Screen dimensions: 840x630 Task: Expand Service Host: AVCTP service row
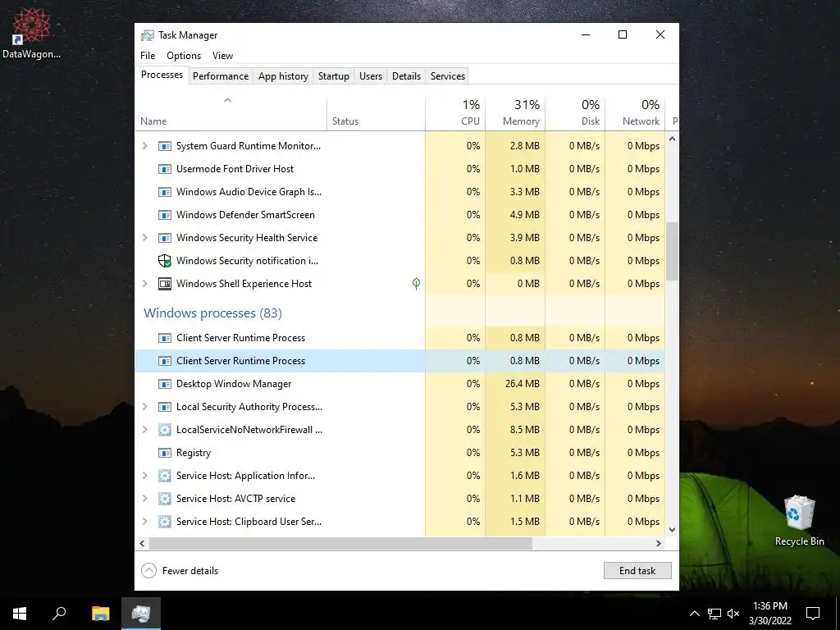(x=144, y=499)
